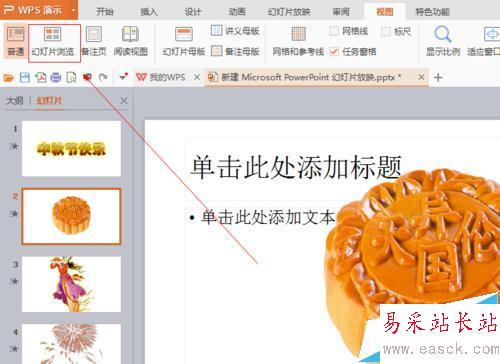This screenshot has width=500, height=364.
Task: Switch to Normal (普通) view
Action: tap(16, 42)
